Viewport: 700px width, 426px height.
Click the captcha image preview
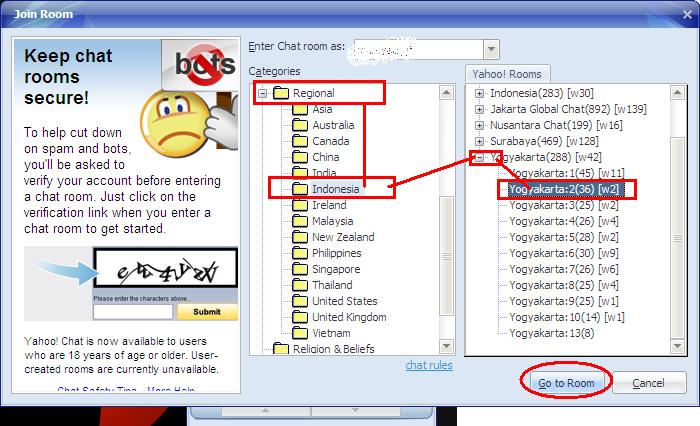coord(166,269)
